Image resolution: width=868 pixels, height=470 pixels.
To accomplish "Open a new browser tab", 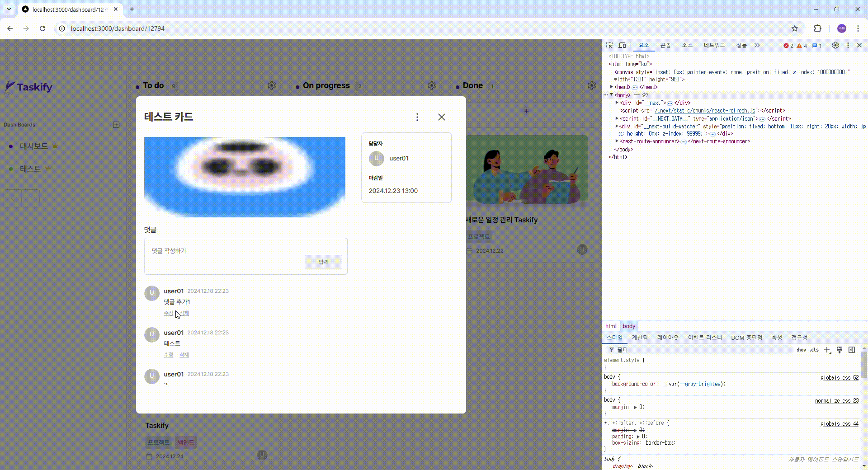I will (x=132, y=9).
